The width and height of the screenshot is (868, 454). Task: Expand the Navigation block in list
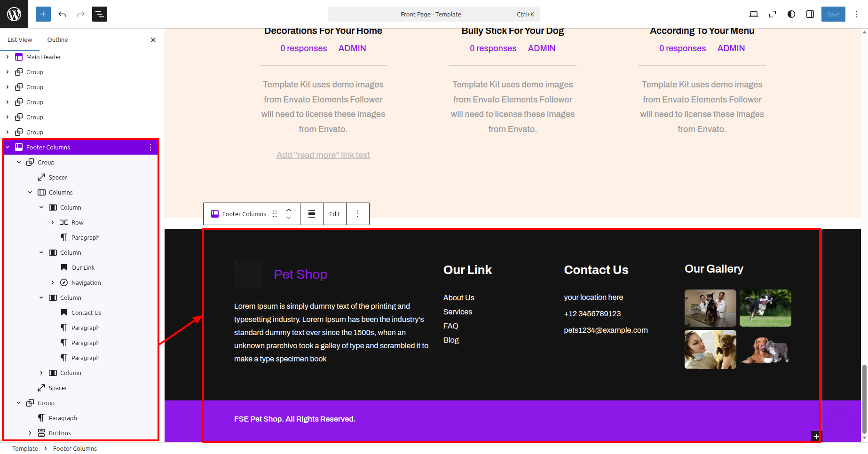point(53,282)
